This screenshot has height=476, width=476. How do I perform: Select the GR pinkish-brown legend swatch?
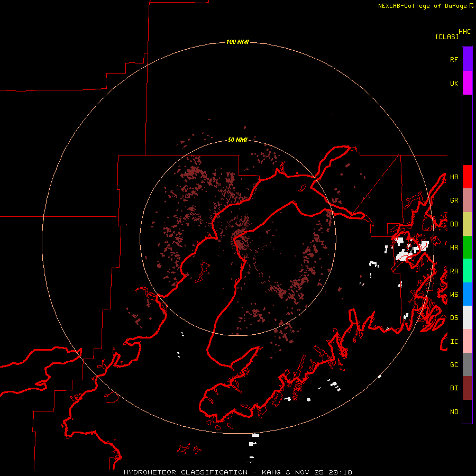(467, 200)
